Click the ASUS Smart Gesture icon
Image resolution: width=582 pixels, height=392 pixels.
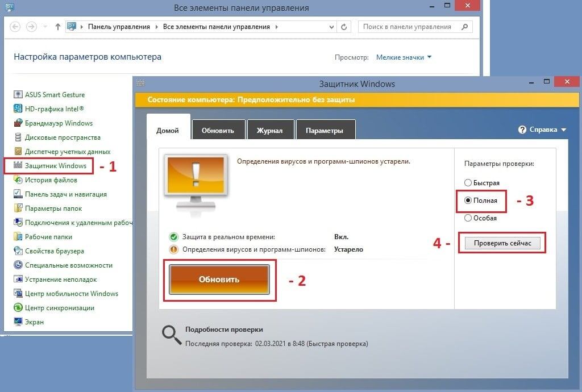(18, 94)
